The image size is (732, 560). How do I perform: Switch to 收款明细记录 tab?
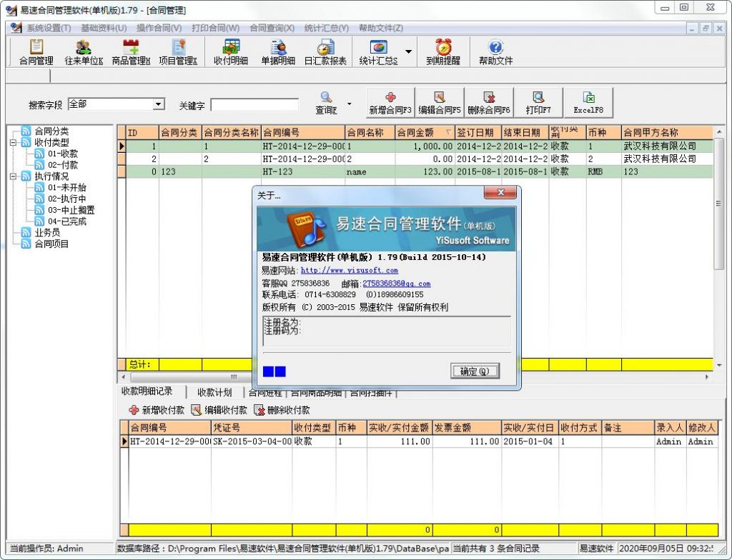click(x=147, y=391)
